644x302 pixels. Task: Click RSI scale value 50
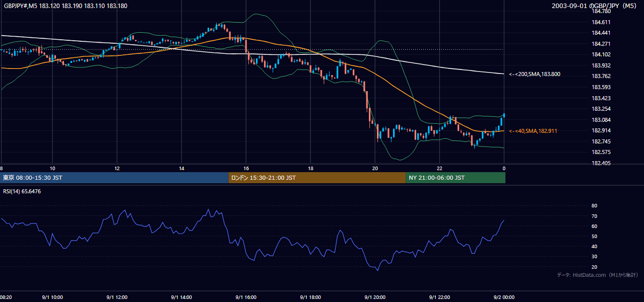594,237
